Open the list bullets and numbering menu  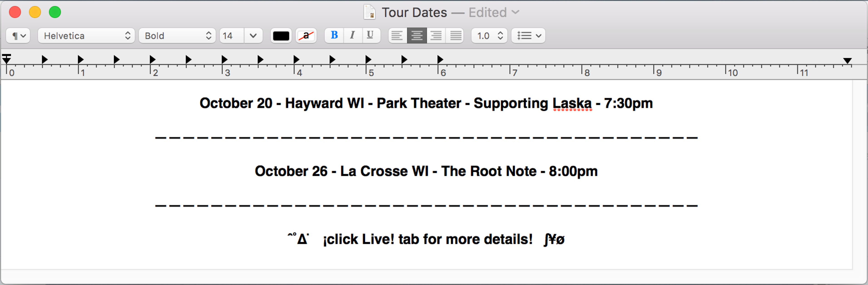[528, 35]
